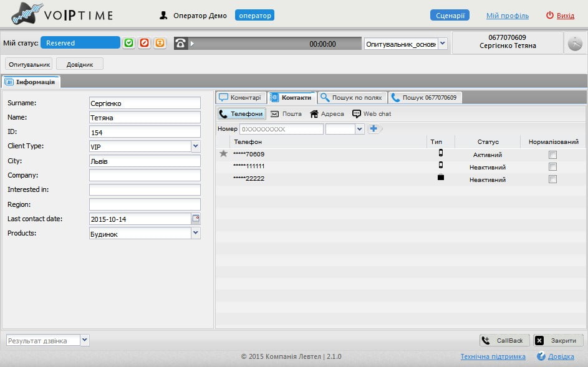Open the Last contact date calendar picker
Screen dimensions: 588x367
click(x=196, y=218)
